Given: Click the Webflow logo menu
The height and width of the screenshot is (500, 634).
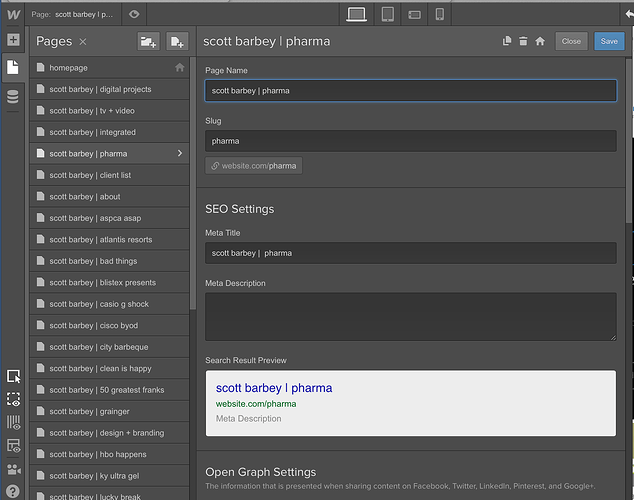Looking at the screenshot, I should pyautogui.click(x=13, y=14).
